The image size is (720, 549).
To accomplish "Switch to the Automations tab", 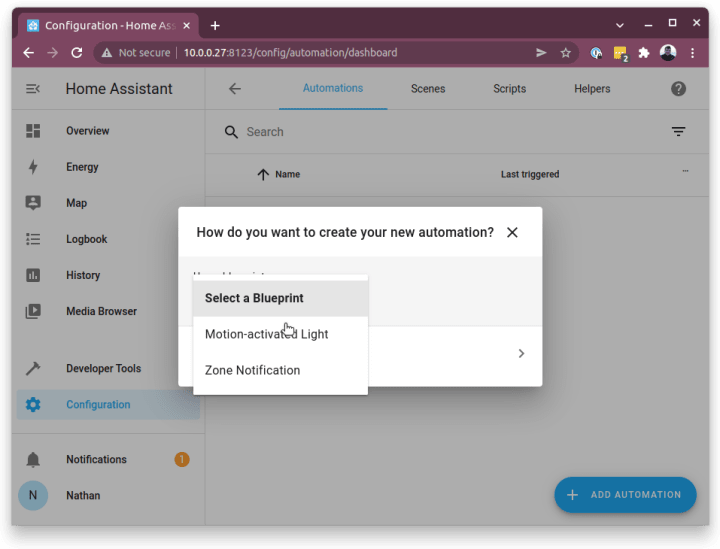I will (x=333, y=88).
